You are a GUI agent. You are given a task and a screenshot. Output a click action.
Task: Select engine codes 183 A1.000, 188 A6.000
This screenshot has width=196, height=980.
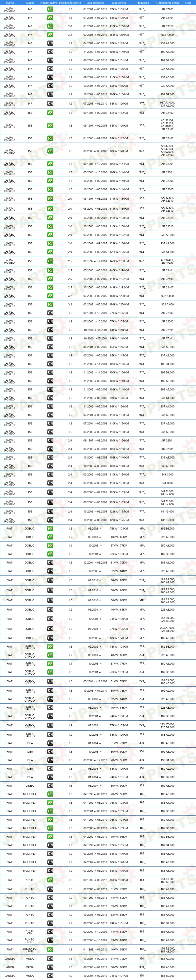click(x=167, y=880)
